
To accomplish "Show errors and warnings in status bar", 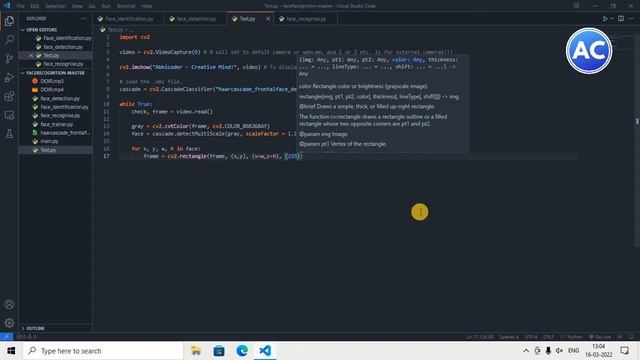I will point(27,337).
